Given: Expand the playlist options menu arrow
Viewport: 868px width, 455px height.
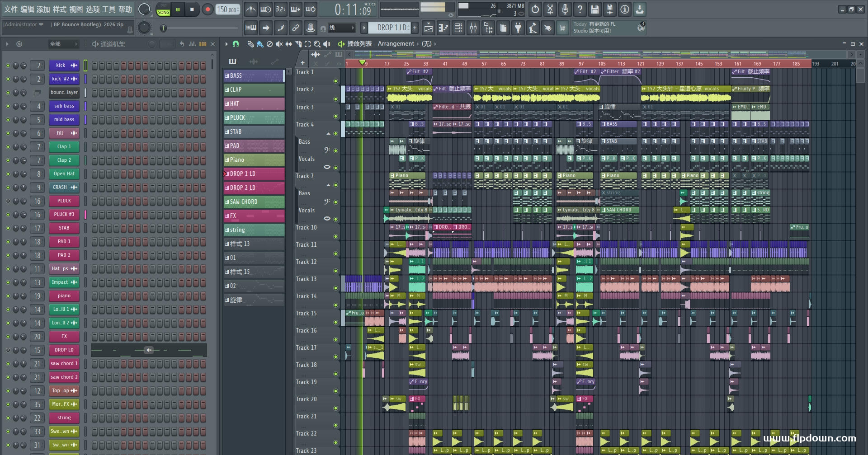Looking at the screenshot, I should tap(226, 44).
